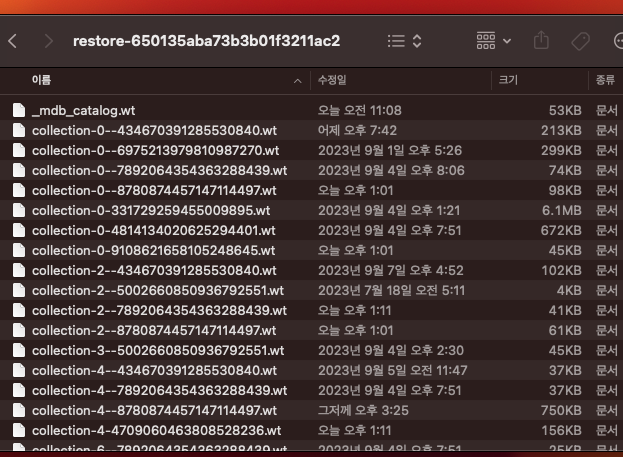This screenshot has height=457, width=623.
Task: Click document icon of collection-4--8780874457147114497.wt
Action: coord(19,410)
